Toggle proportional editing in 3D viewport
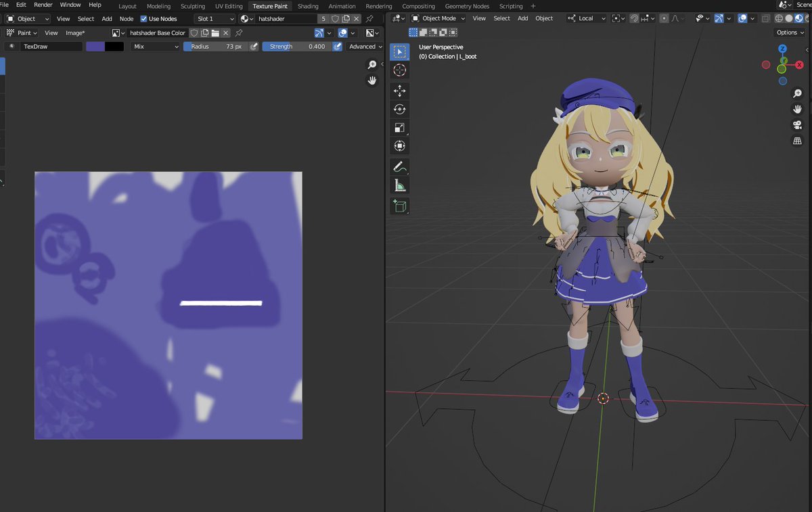 pos(664,18)
